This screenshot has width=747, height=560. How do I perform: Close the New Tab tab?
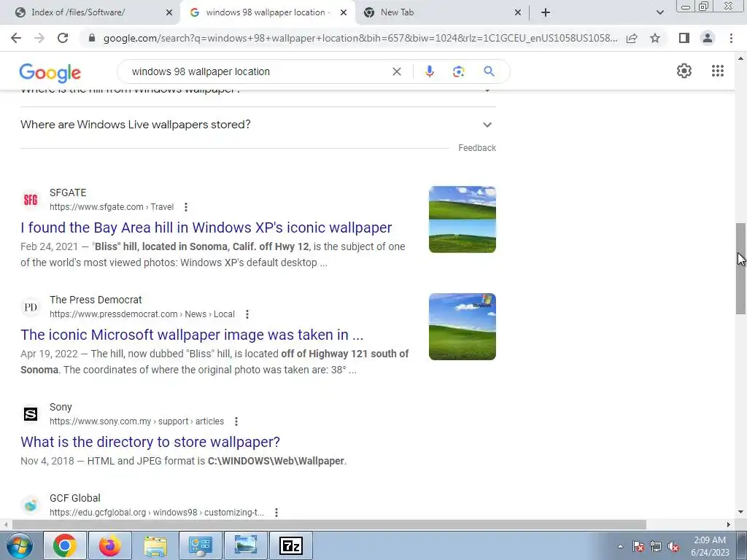click(518, 12)
